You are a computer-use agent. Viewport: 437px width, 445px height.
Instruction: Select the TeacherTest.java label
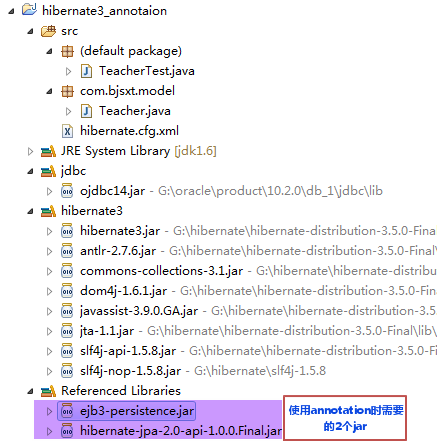(147, 71)
